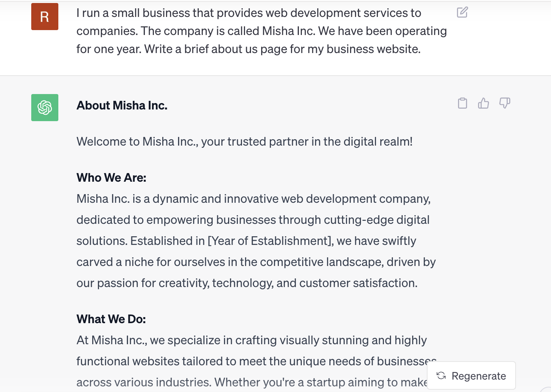
Task: Click the Regenerate text label
Action: [x=479, y=375]
